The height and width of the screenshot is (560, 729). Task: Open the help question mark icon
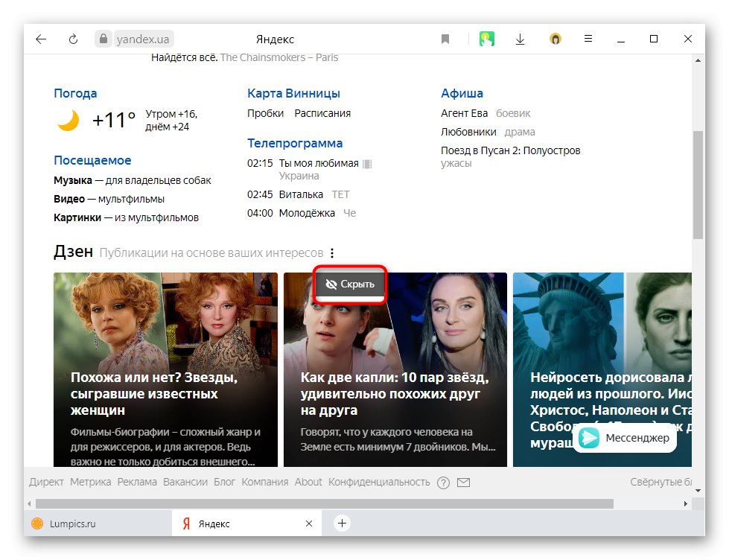[x=443, y=483]
